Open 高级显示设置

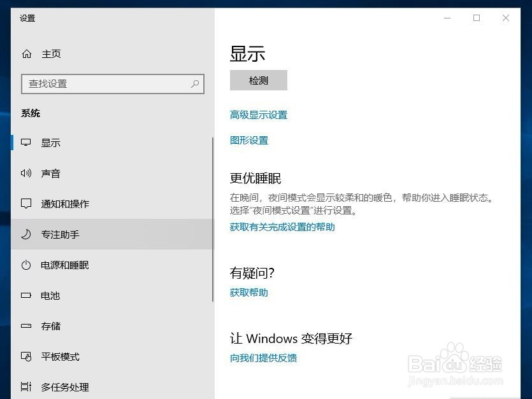tap(258, 115)
